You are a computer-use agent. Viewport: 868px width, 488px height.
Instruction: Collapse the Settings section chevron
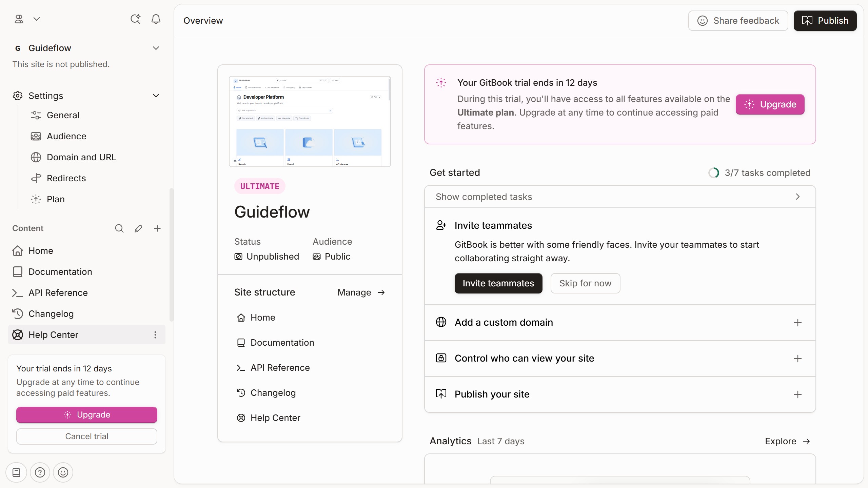[156, 96]
